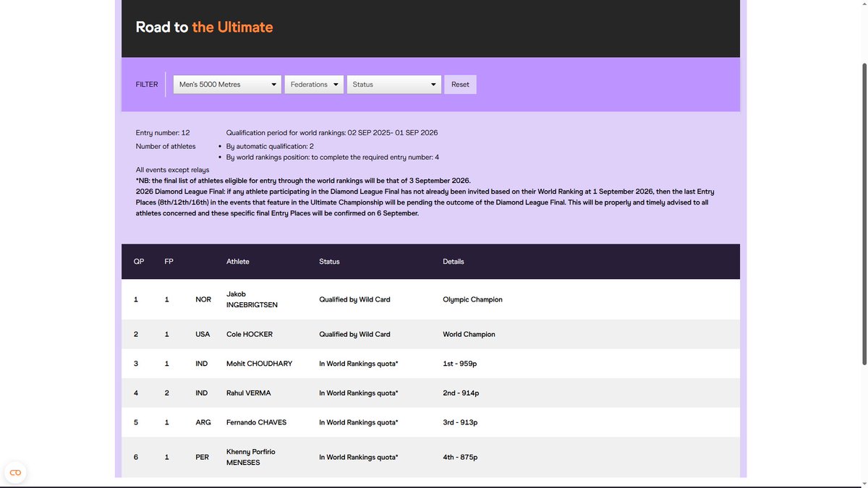Click the 1st - 959p ranking cell

(x=460, y=364)
